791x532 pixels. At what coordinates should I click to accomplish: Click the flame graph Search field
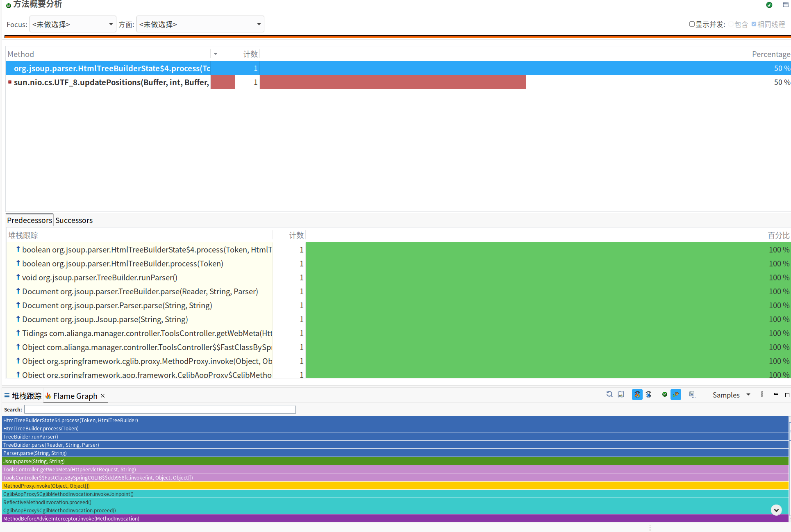(x=160, y=409)
